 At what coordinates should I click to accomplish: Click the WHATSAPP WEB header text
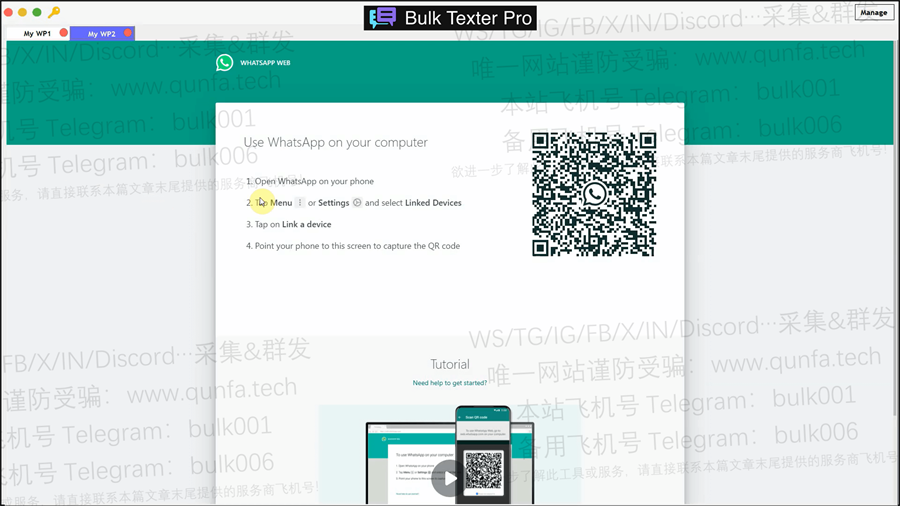coord(265,63)
